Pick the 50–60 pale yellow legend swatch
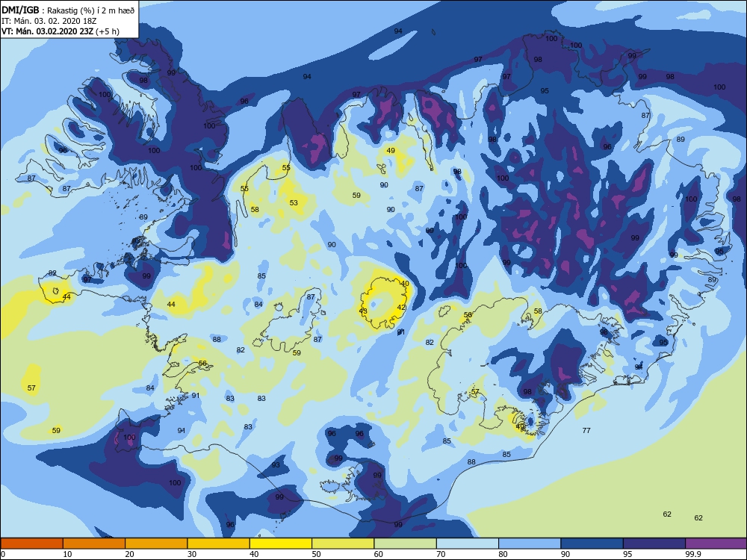This screenshot has width=747, height=560. (343, 544)
